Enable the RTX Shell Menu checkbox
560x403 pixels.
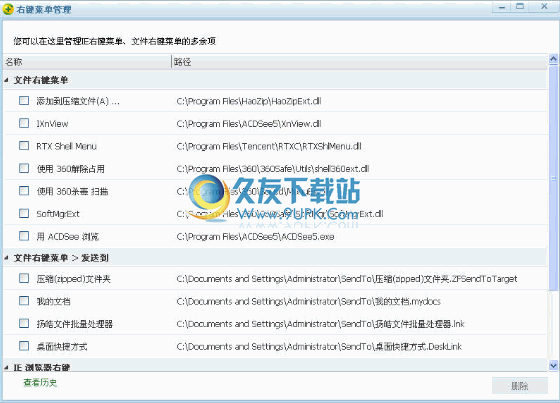24,146
